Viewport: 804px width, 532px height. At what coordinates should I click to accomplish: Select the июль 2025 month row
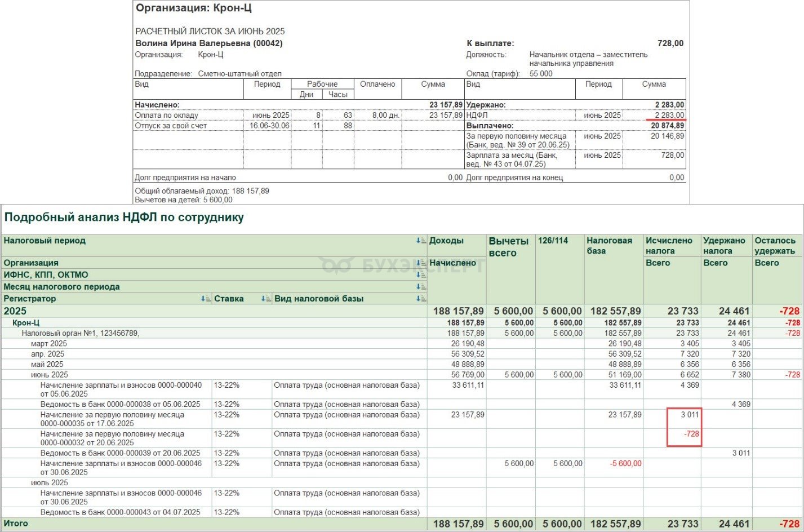point(402,482)
